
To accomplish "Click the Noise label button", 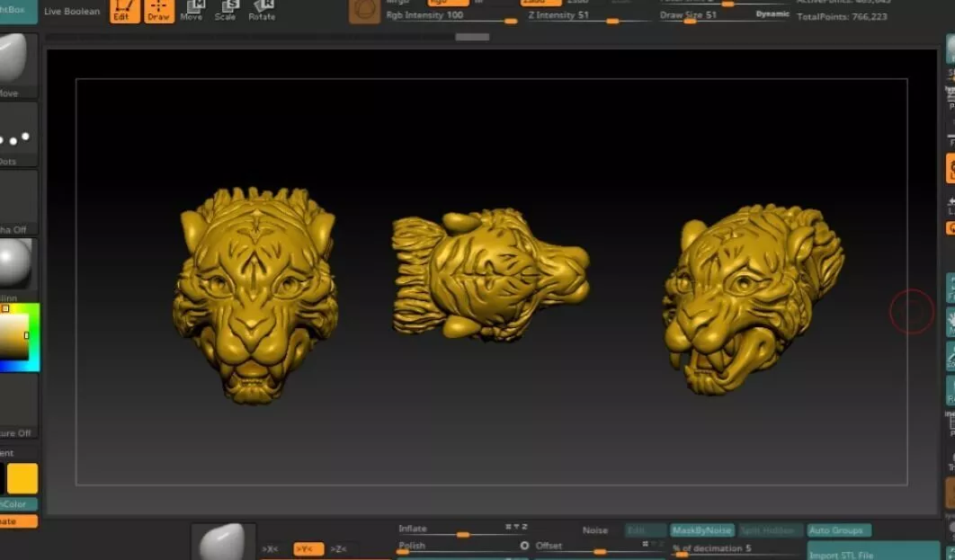I will (595, 530).
